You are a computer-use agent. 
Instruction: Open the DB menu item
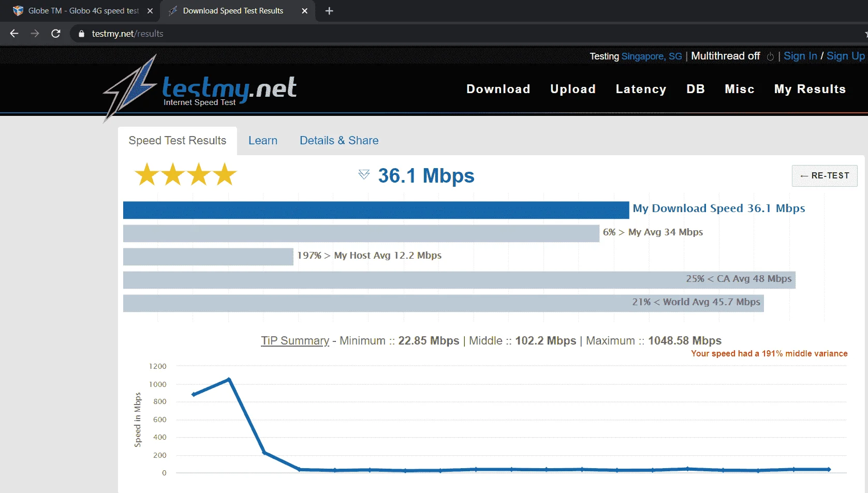696,89
